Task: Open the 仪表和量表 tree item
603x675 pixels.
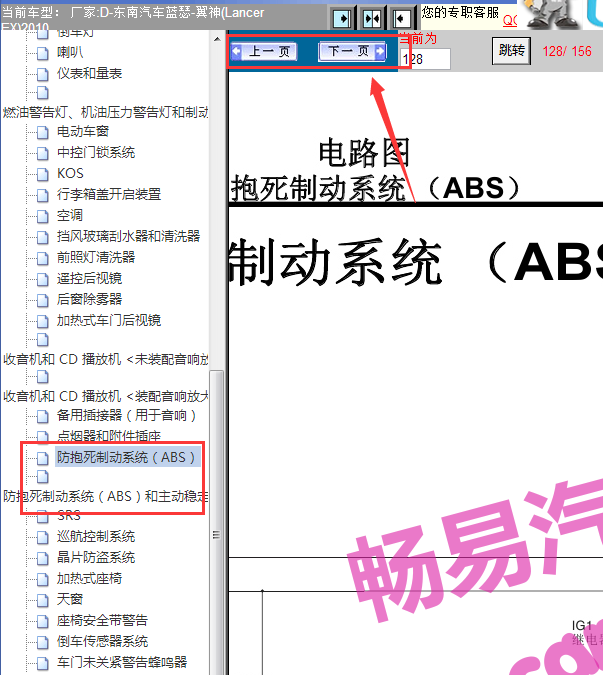Action: [x=90, y=74]
